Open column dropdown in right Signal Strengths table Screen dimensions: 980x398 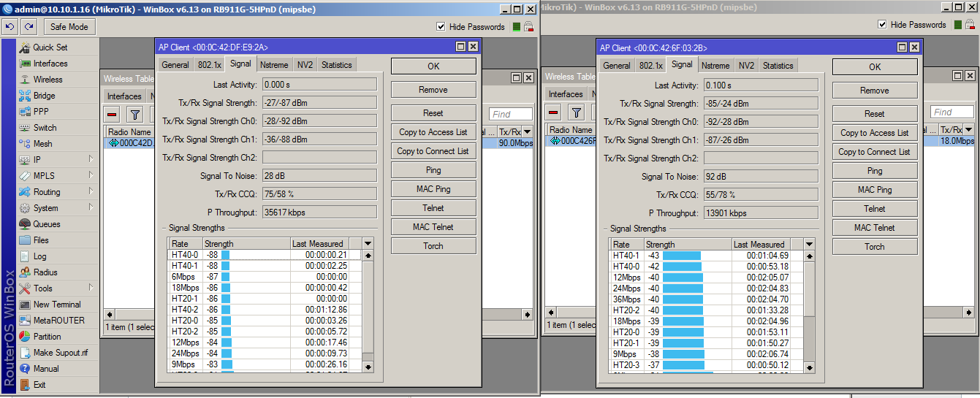tap(810, 245)
